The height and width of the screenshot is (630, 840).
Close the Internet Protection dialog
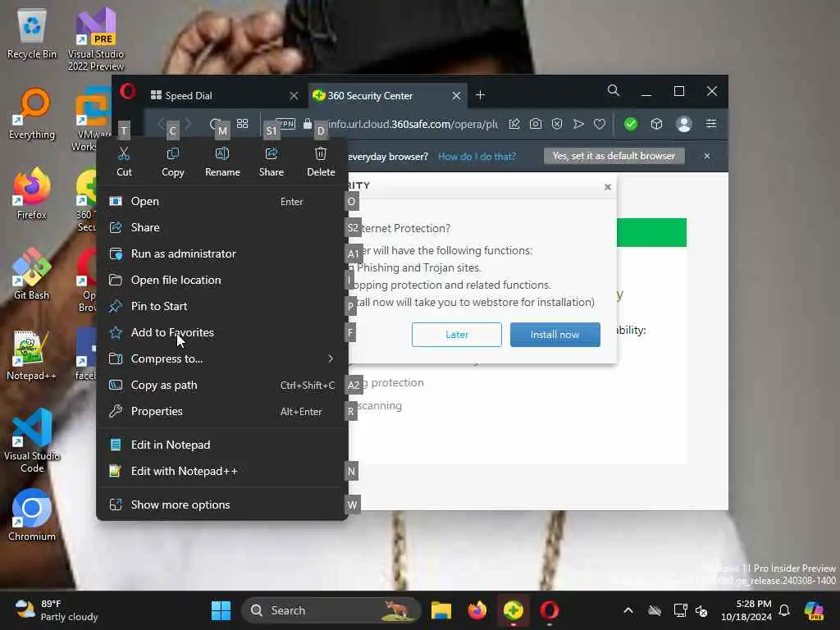[x=608, y=187]
